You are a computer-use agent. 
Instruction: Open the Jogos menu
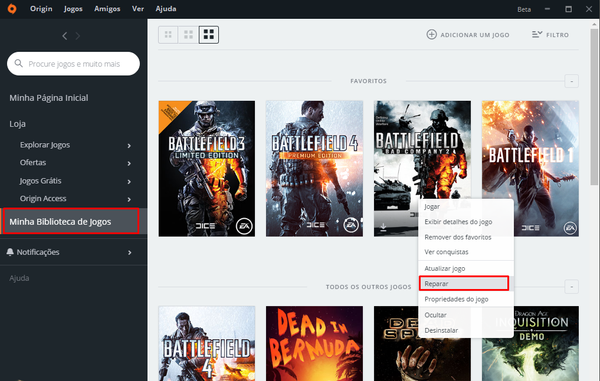(73, 9)
